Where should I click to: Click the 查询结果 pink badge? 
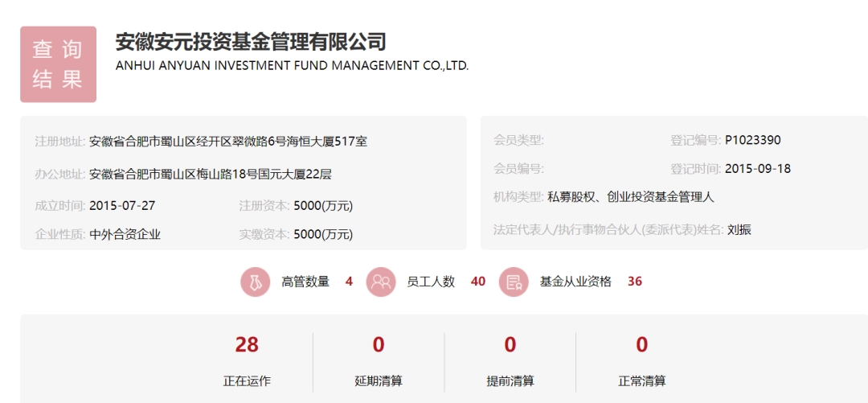pyautogui.click(x=58, y=64)
